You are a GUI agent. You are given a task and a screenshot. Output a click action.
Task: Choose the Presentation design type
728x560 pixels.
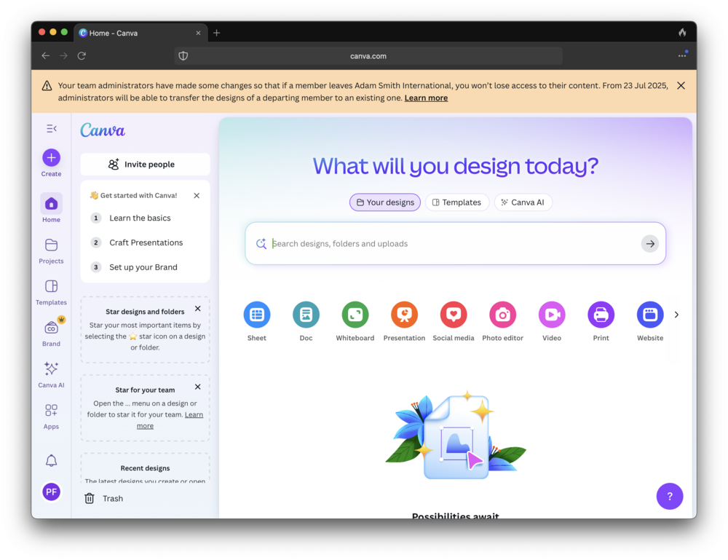(404, 315)
